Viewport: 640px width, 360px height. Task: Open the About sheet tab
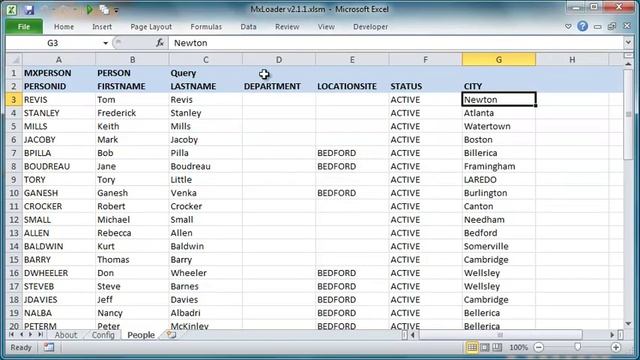click(x=66, y=335)
